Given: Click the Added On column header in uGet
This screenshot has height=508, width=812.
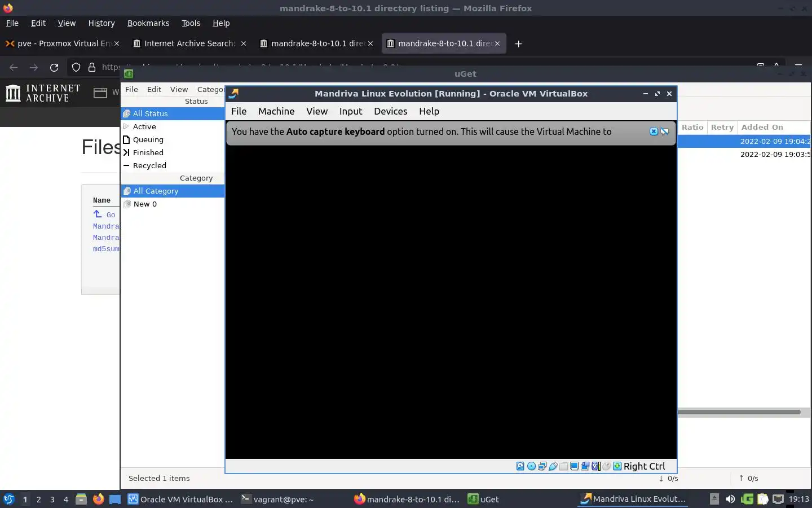Looking at the screenshot, I should click(x=774, y=128).
